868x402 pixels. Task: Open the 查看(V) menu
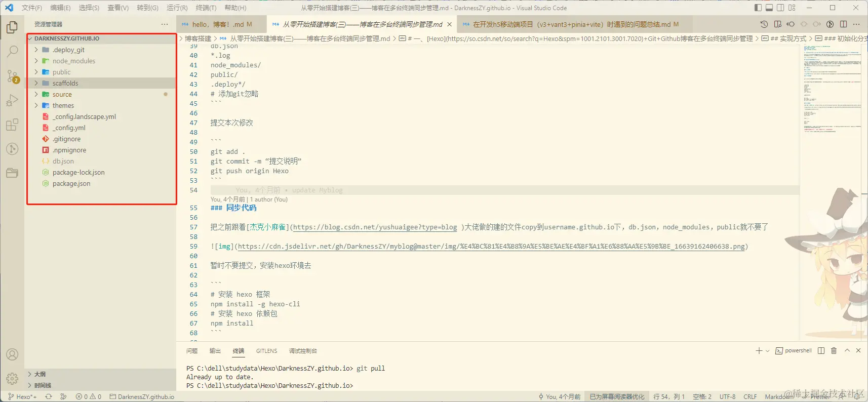click(x=118, y=8)
